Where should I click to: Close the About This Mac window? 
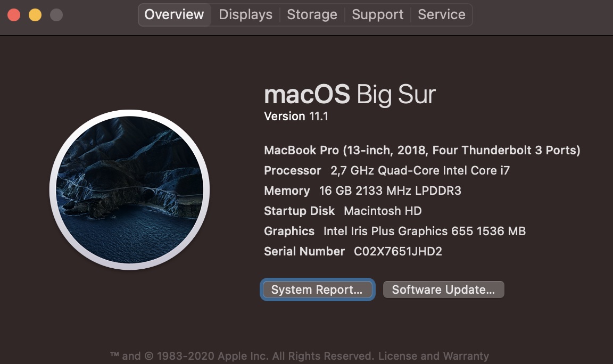(x=14, y=15)
